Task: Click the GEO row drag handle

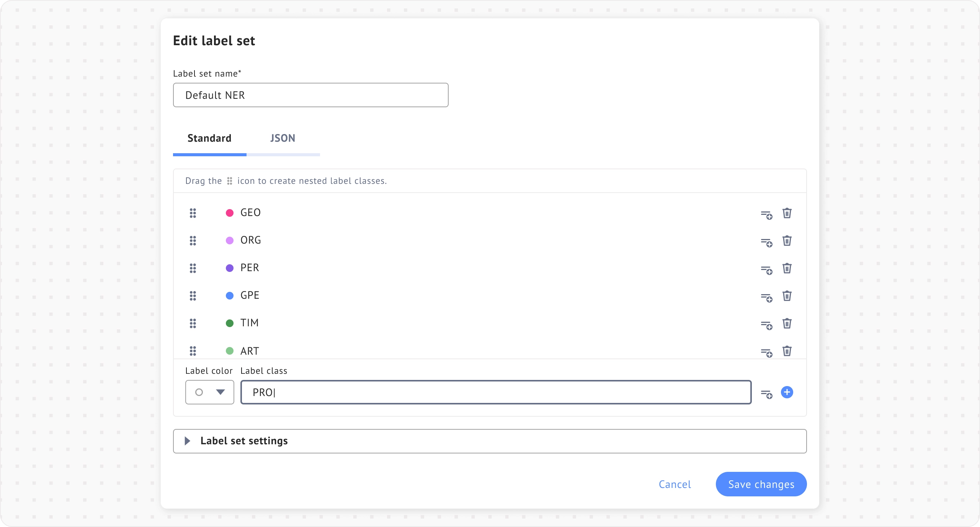Action: 193,213
